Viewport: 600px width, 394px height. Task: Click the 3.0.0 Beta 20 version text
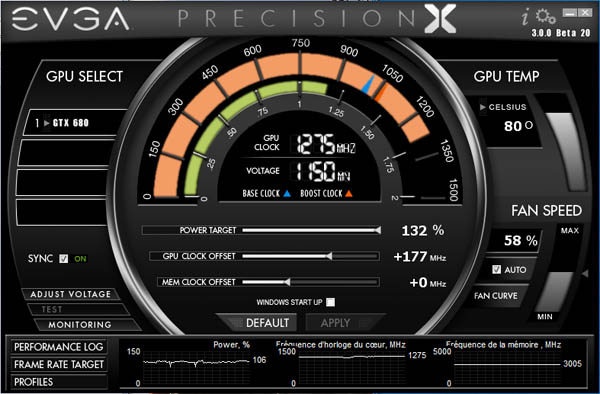pos(561,33)
